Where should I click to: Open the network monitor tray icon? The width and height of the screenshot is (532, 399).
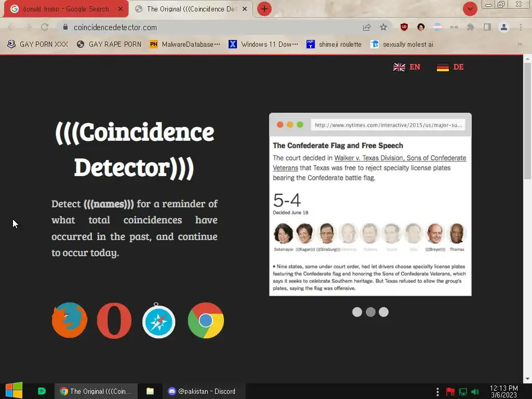click(x=463, y=392)
